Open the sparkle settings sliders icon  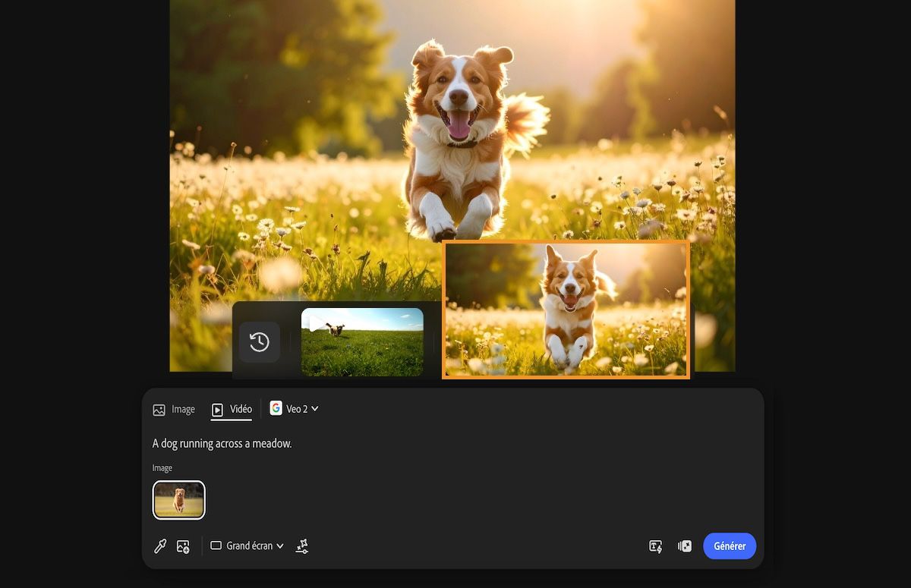click(x=302, y=546)
